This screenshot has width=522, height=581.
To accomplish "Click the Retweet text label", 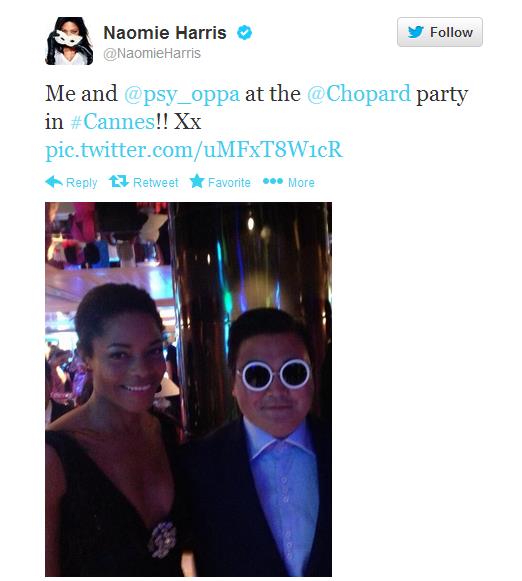I will tap(156, 182).
